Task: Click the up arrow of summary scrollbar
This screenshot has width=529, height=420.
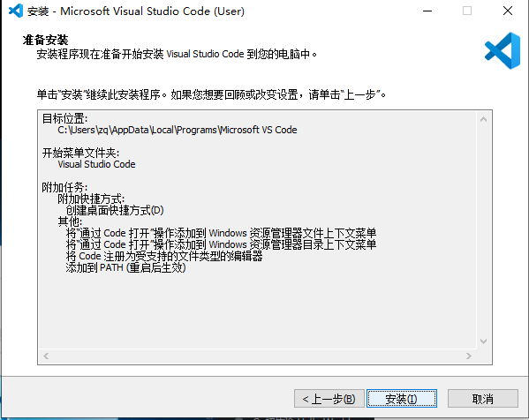Action: (x=483, y=119)
